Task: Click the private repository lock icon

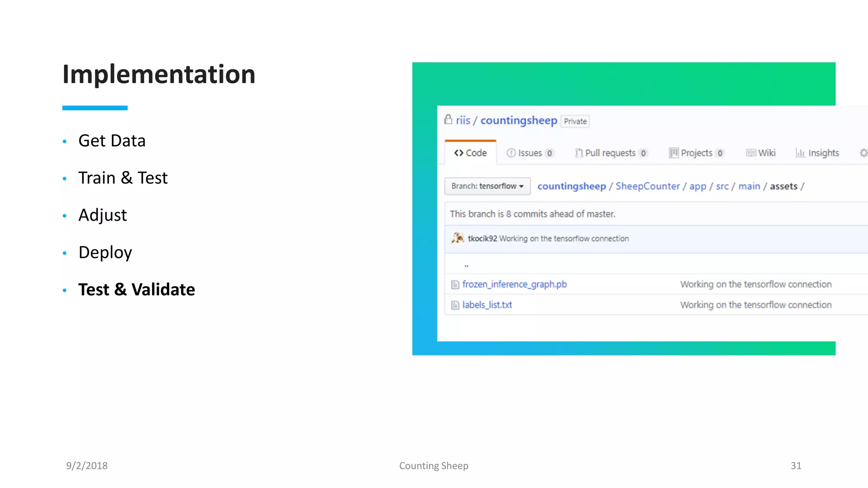Action: 448,119
